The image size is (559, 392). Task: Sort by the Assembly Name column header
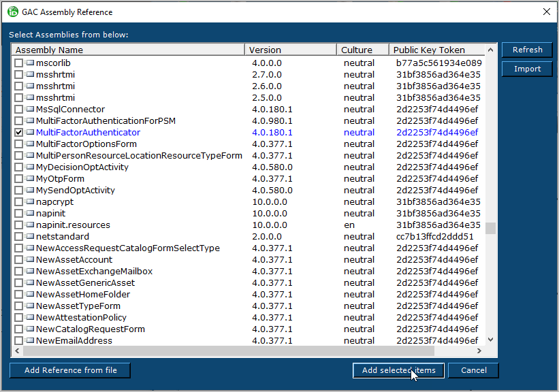[128, 50]
